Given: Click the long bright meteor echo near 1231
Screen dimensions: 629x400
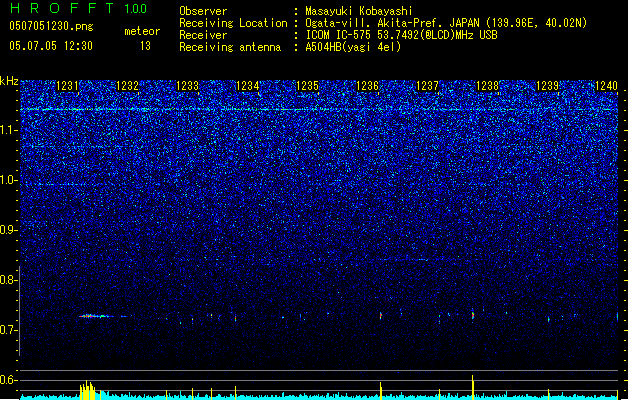Looking at the screenshot, I should tap(96, 316).
